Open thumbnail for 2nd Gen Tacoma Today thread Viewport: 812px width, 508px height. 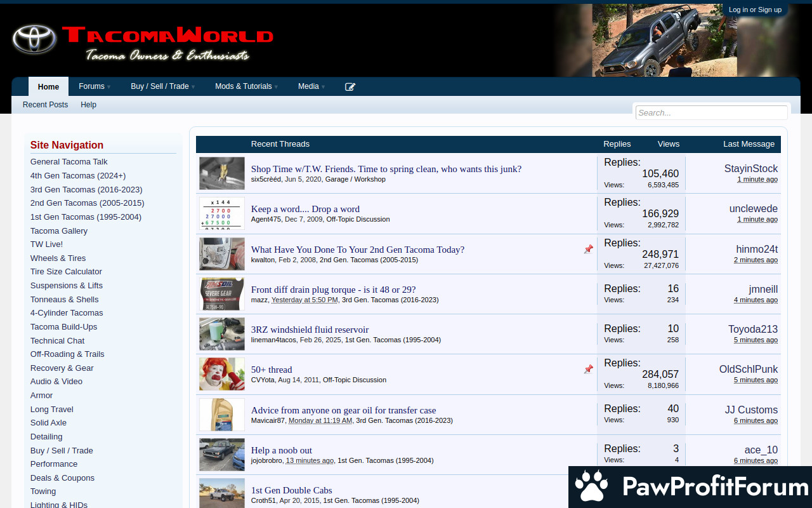pyautogui.click(x=222, y=254)
